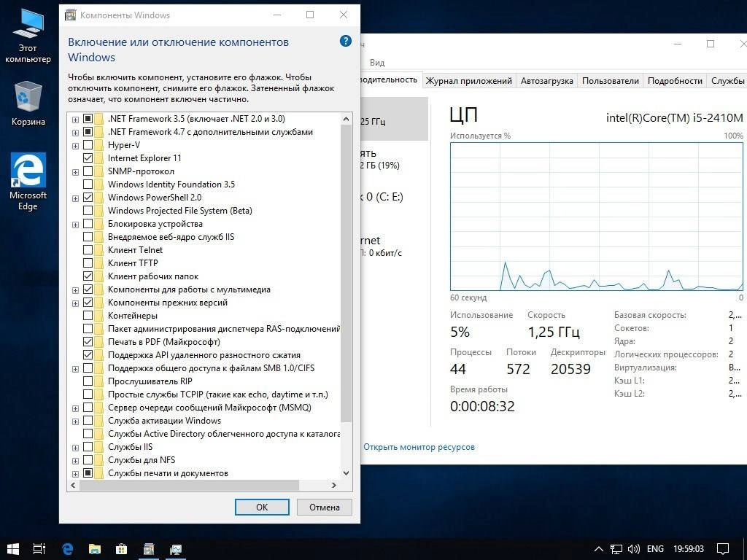
Task: Click the volume speaker tray icon
Action: click(x=634, y=549)
